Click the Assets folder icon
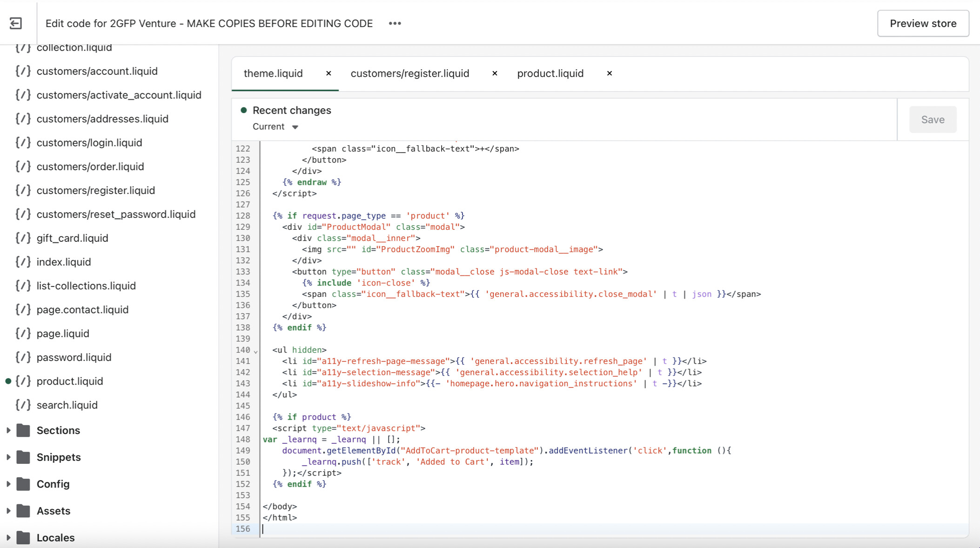 [x=23, y=511]
